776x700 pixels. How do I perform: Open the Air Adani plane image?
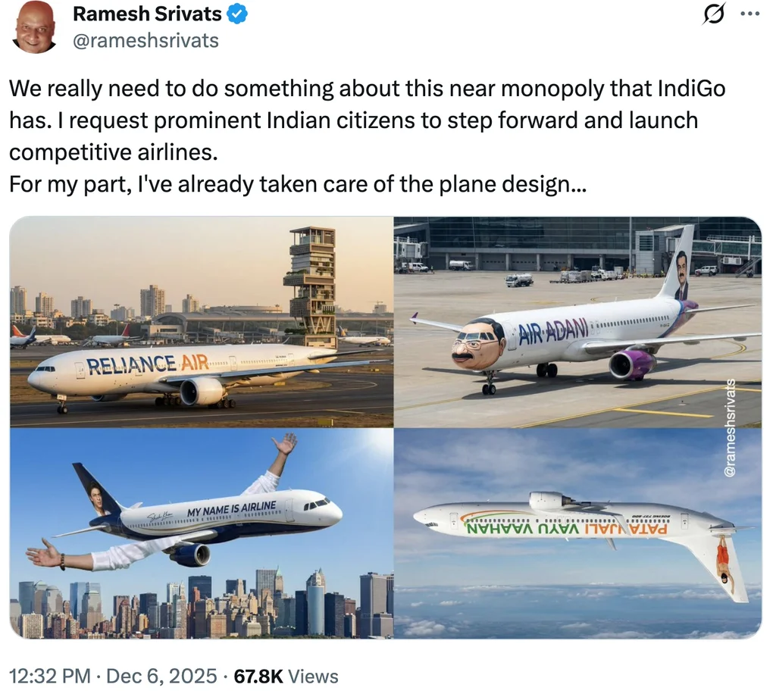pos(577,322)
